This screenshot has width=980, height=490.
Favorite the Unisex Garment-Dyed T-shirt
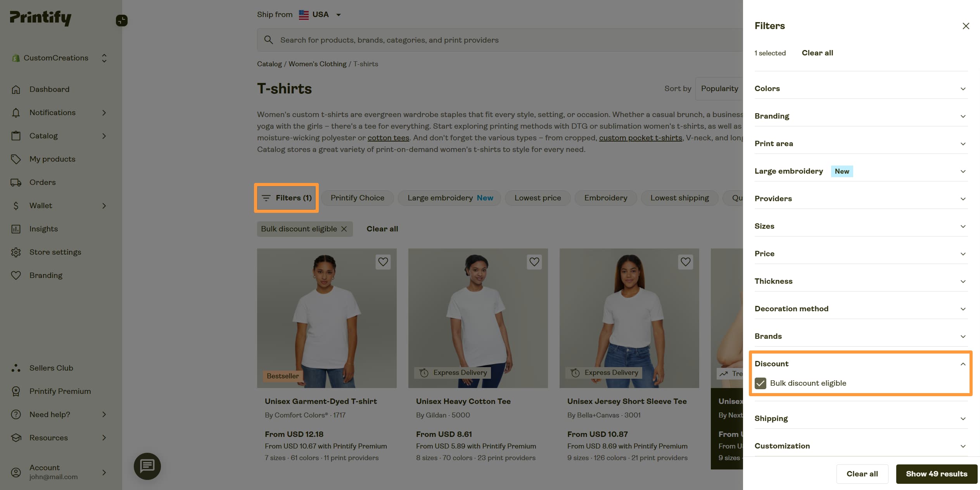(383, 262)
